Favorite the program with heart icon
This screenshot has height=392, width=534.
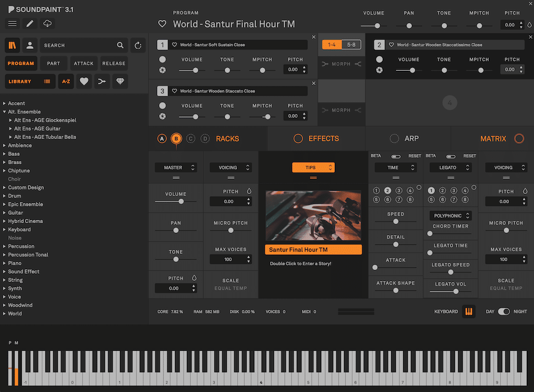(x=162, y=24)
